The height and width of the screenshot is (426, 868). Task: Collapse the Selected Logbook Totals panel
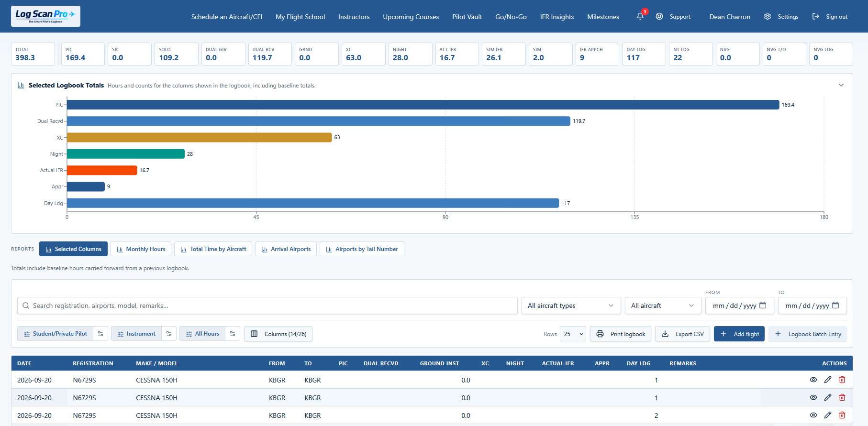point(841,85)
